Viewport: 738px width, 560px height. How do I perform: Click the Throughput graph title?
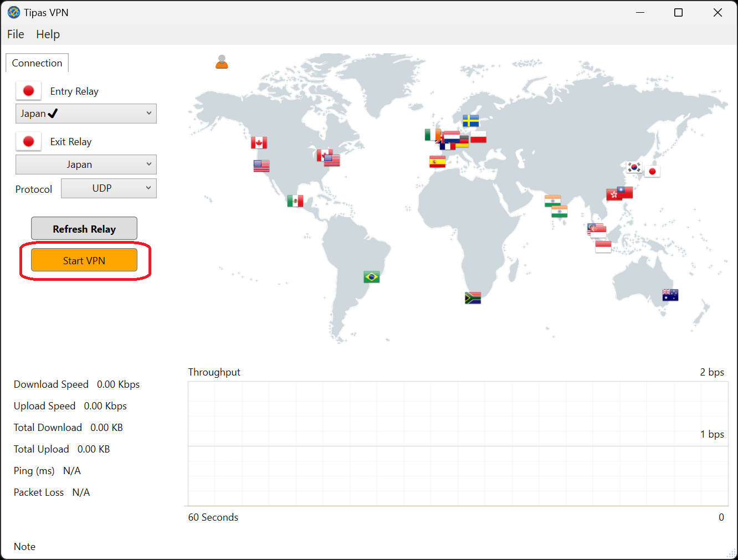tap(214, 372)
